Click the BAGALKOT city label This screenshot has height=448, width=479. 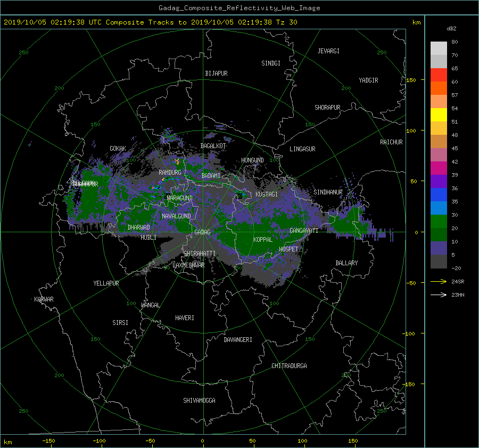pyautogui.click(x=213, y=146)
